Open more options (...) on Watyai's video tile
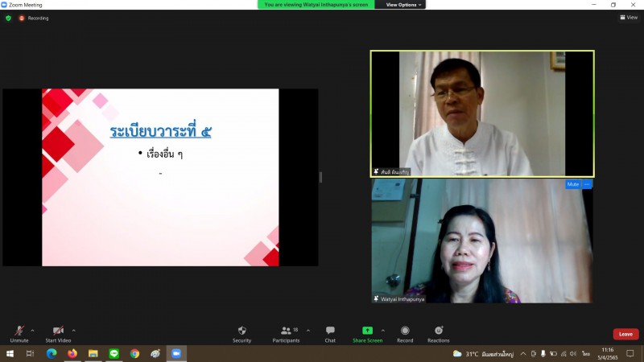The width and height of the screenshot is (644, 362). coord(587,184)
